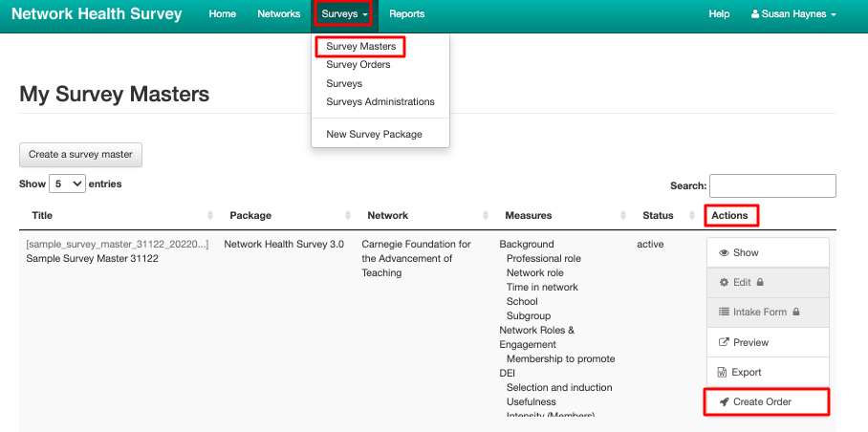Click the Word document icon on Export
868x432 pixels.
[722, 372]
